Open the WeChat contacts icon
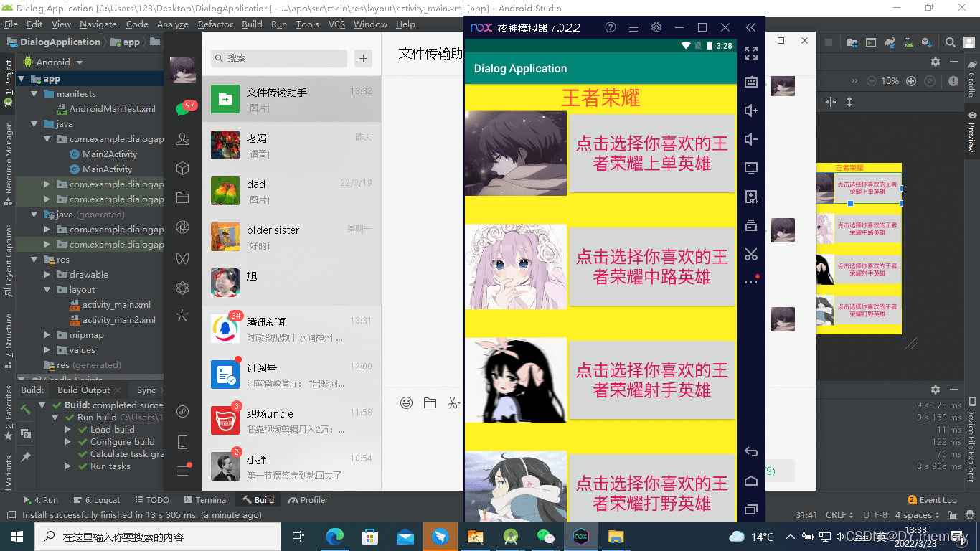 click(x=183, y=139)
